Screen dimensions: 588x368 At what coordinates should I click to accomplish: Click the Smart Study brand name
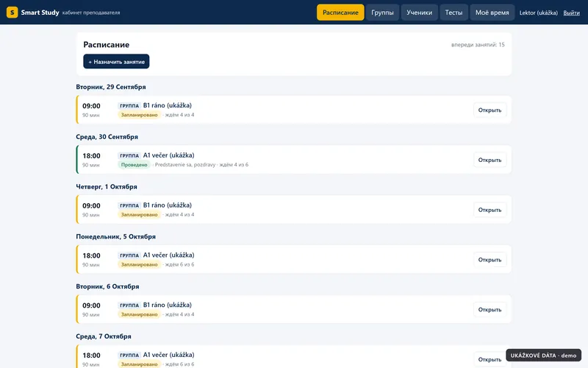(x=40, y=13)
